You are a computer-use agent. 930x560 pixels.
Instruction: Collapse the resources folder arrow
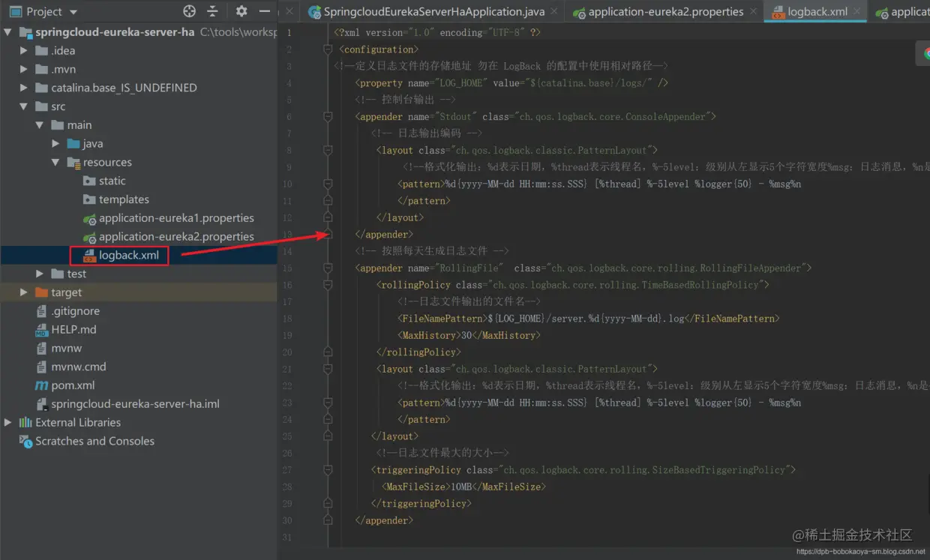click(x=55, y=162)
